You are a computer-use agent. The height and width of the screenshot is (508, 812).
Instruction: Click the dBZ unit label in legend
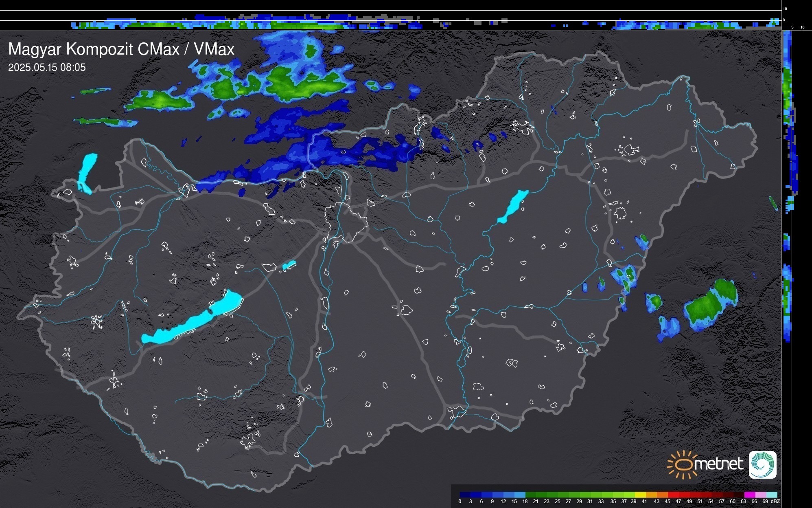click(x=775, y=501)
